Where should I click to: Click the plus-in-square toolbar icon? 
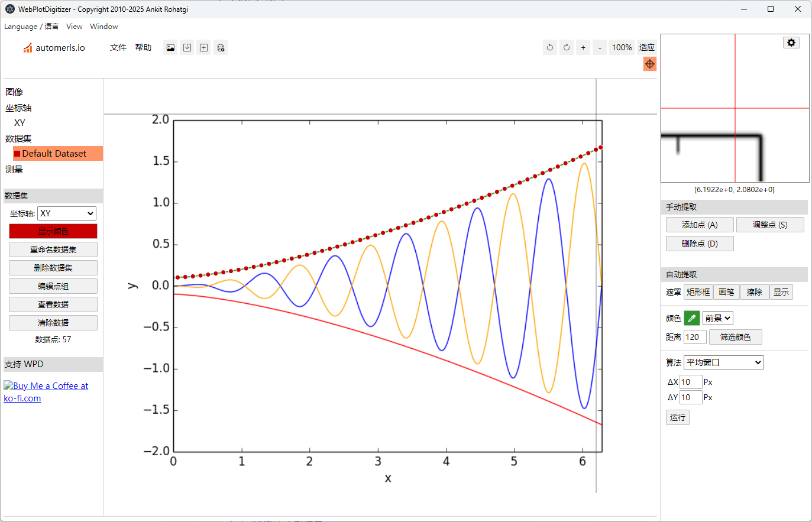[x=203, y=48]
